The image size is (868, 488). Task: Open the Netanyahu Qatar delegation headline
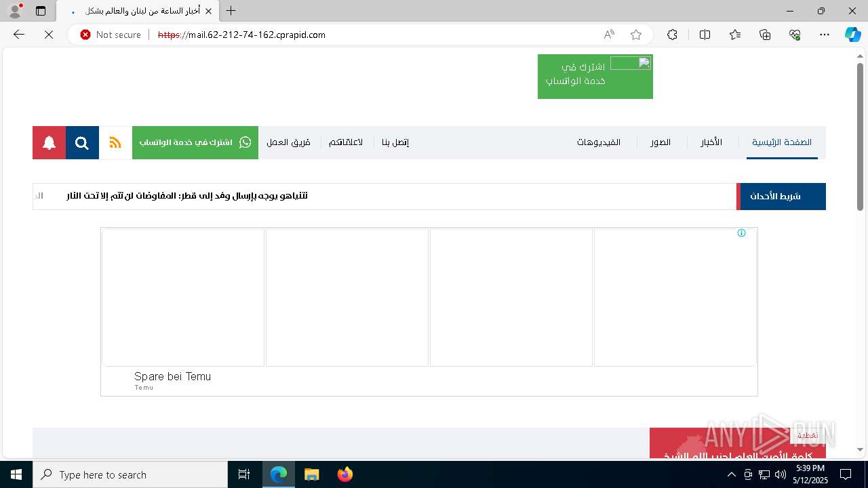point(187,196)
